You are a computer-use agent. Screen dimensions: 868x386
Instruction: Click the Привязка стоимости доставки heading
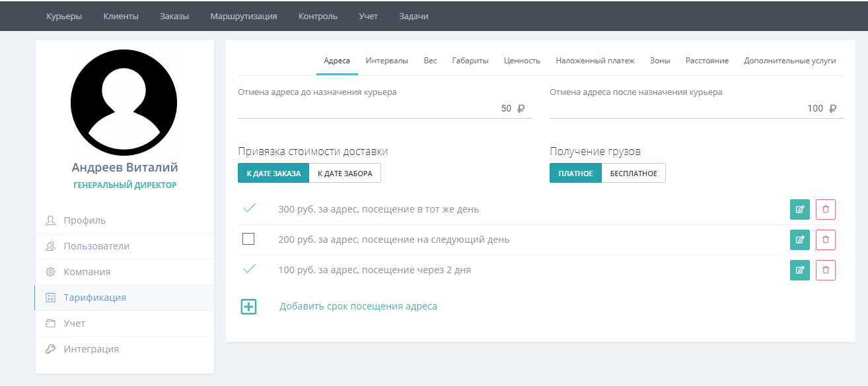coord(313,151)
